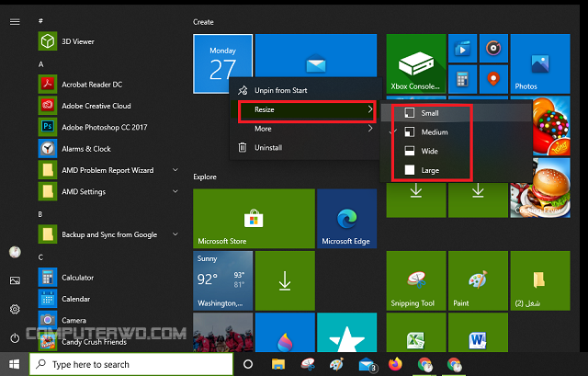The image size is (588, 376).
Task: Open the Microsoft Edge tile
Action: [x=347, y=219]
